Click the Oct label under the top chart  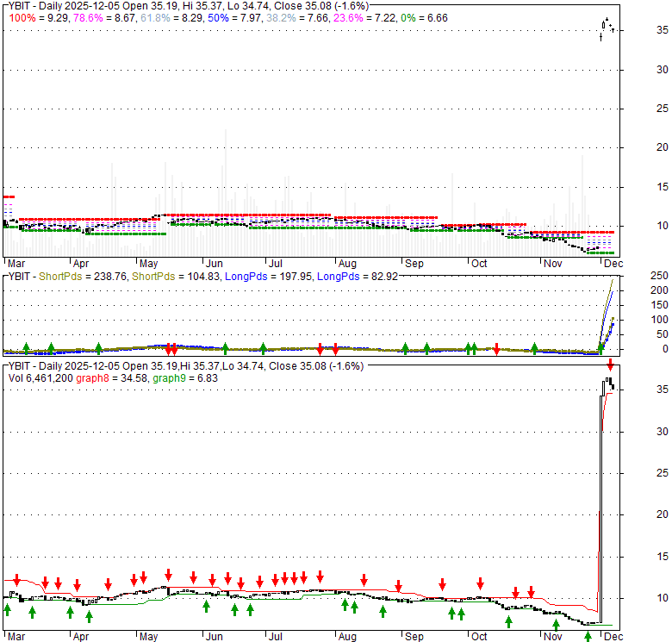pyautogui.click(x=479, y=264)
